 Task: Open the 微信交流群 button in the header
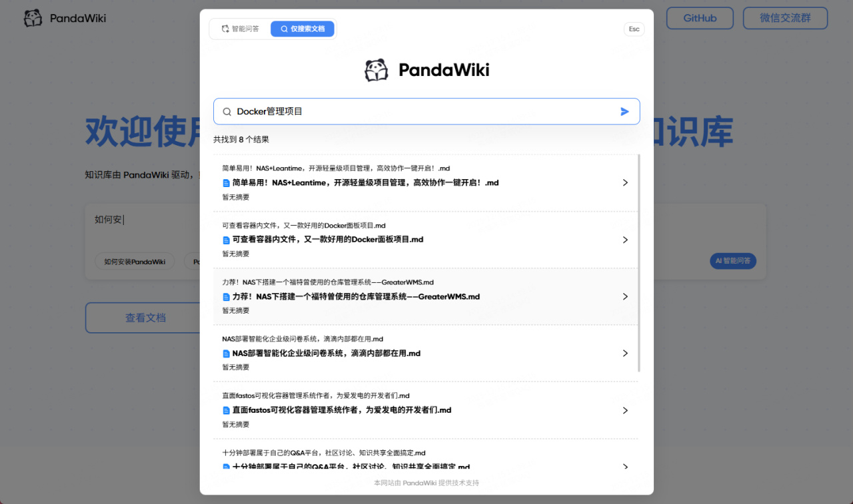click(x=785, y=18)
